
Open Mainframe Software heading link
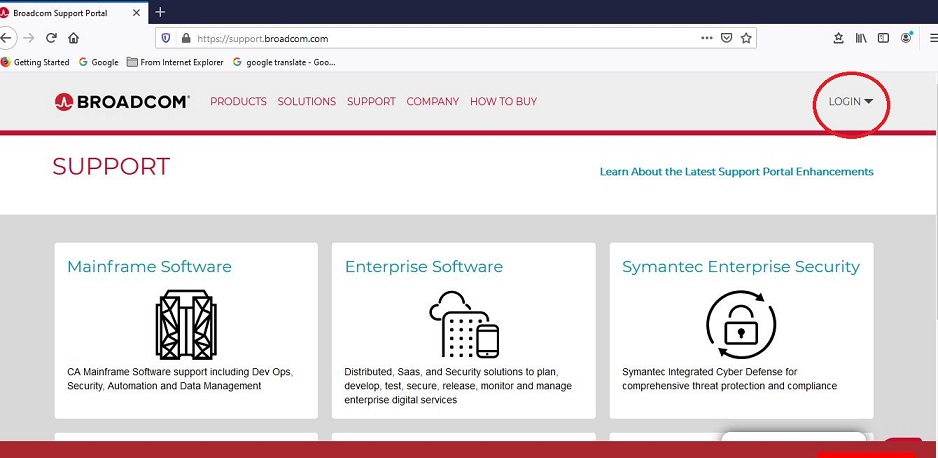(149, 267)
